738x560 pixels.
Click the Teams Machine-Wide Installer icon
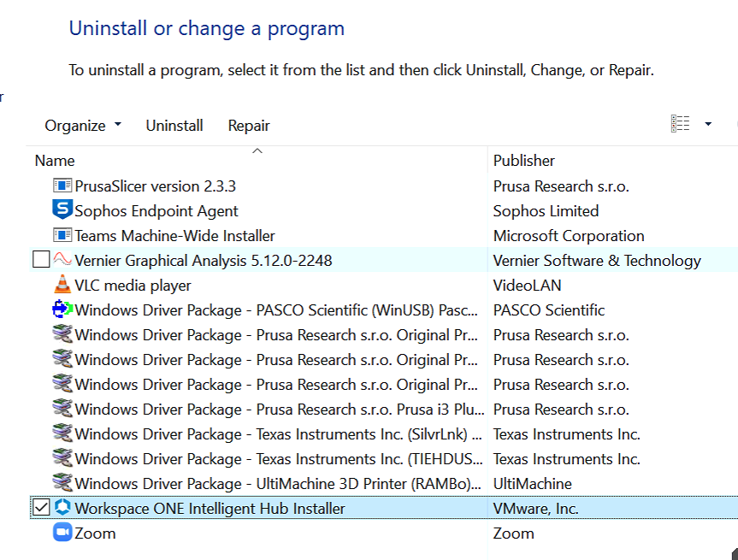pos(62,235)
